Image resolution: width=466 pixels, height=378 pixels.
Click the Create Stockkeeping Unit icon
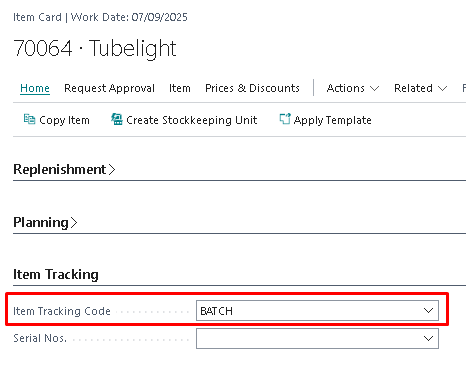coord(117,119)
